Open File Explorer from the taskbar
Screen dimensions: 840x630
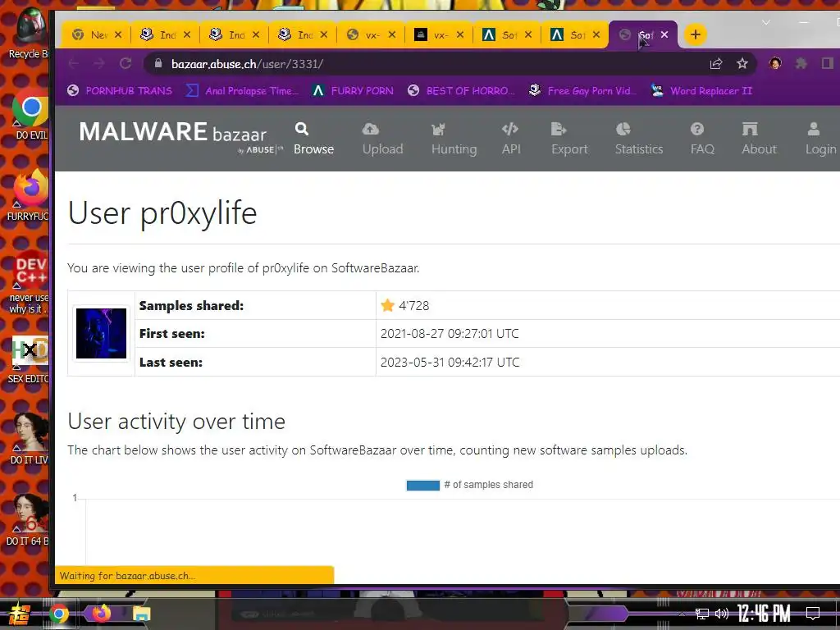[x=141, y=614]
